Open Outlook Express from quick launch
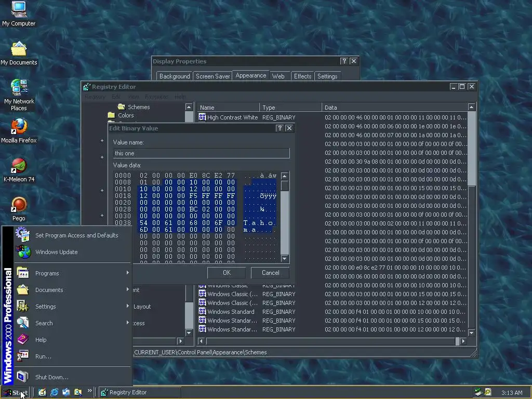The width and height of the screenshot is (532, 399). coord(66,392)
